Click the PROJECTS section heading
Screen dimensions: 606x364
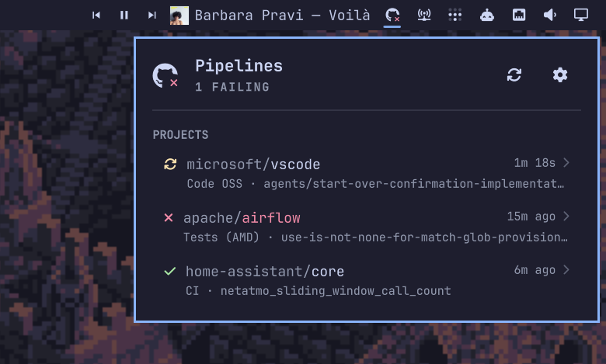coord(180,135)
